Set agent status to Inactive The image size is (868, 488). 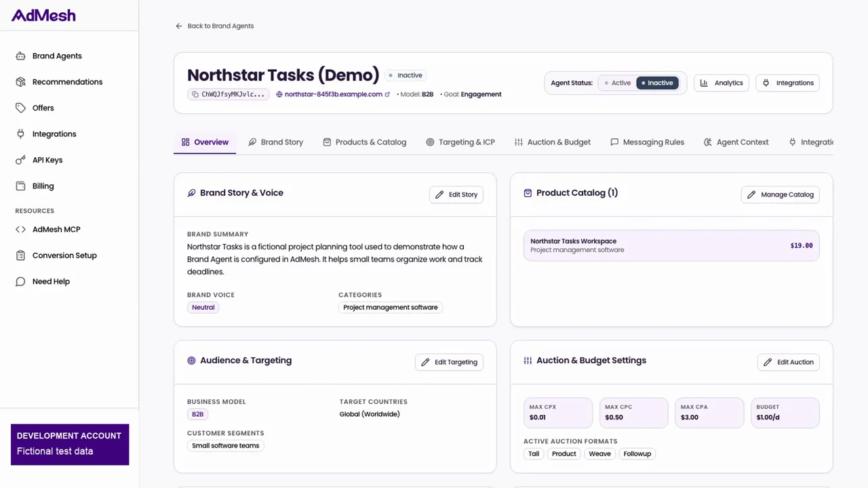(657, 83)
